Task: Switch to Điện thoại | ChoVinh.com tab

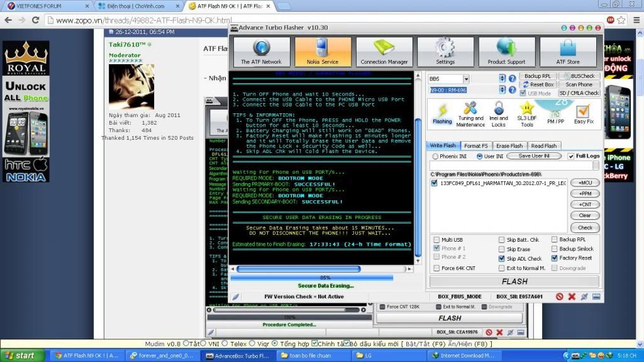Action: tap(139, 6)
